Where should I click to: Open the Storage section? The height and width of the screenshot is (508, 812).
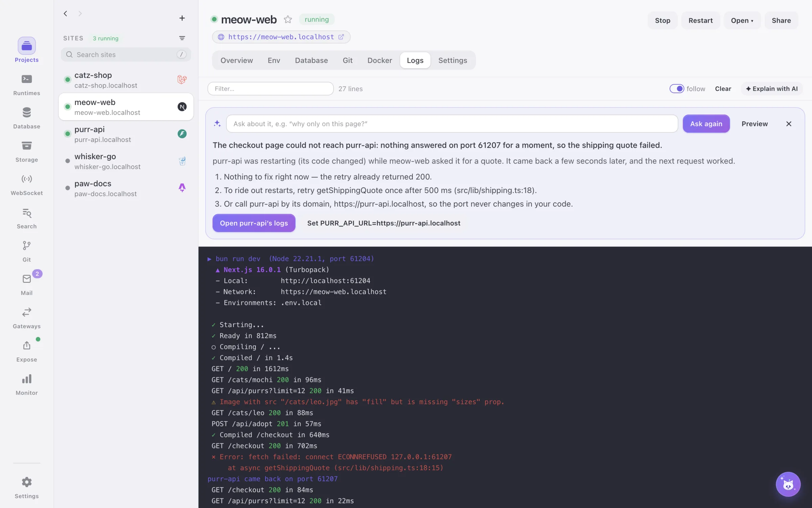click(x=26, y=152)
